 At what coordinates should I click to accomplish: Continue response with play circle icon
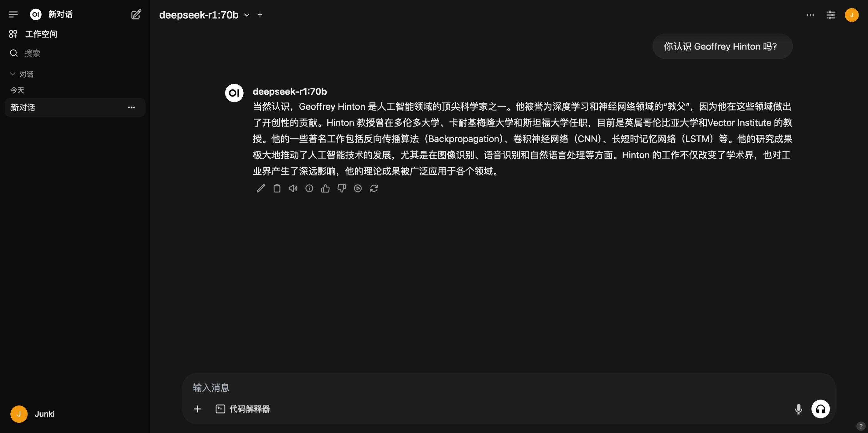pos(358,188)
